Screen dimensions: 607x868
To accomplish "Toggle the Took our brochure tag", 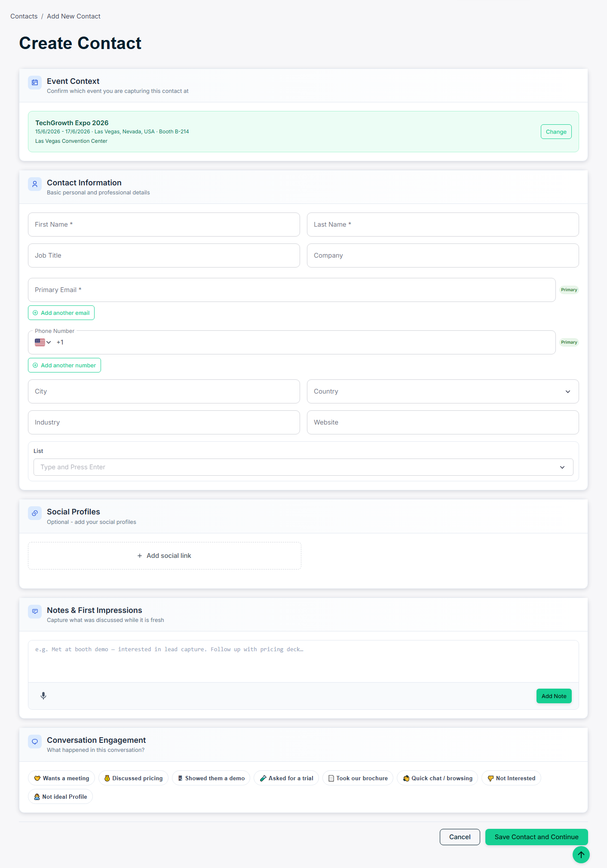I will coord(358,778).
